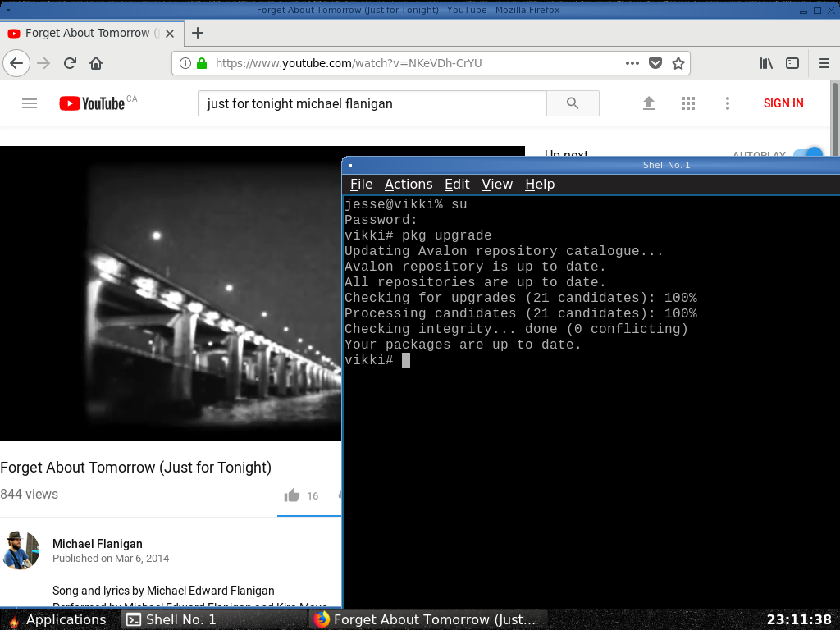The width and height of the screenshot is (840, 630).
Task: Click the Shell No. 1 title bar
Action: (x=591, y=165)
